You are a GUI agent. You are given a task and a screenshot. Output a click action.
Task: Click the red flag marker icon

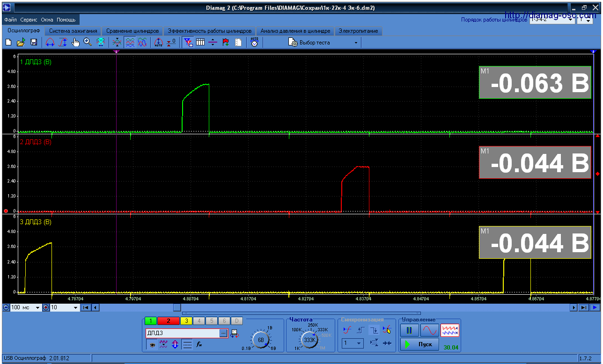click(226, 43)
